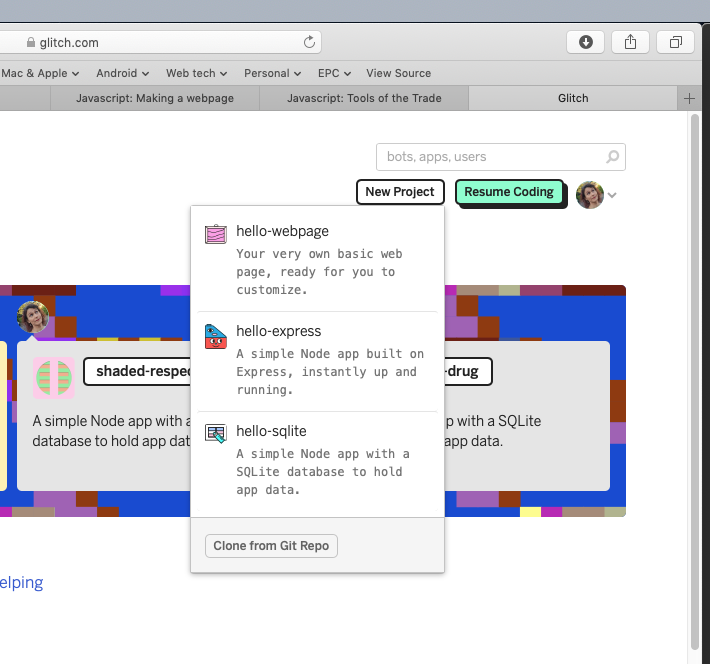Image resolution: width=710 pixels, height=664 pixels.
Task: Click the hello-sqlite project icon
Action: tap(216, 434)
